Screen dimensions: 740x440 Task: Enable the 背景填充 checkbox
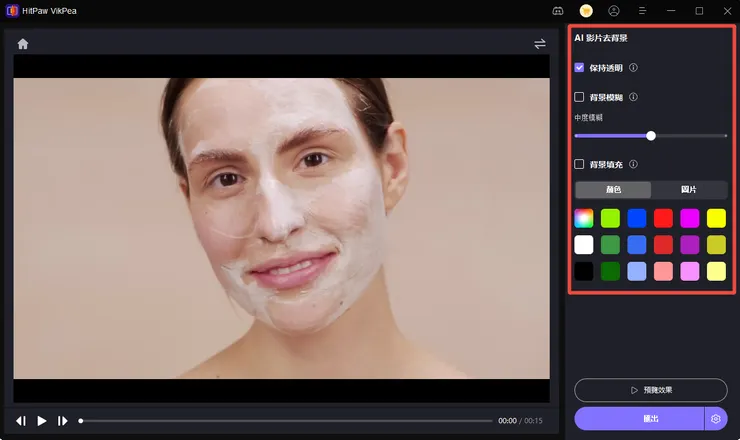pyautogui.click(x=579, y=164)
